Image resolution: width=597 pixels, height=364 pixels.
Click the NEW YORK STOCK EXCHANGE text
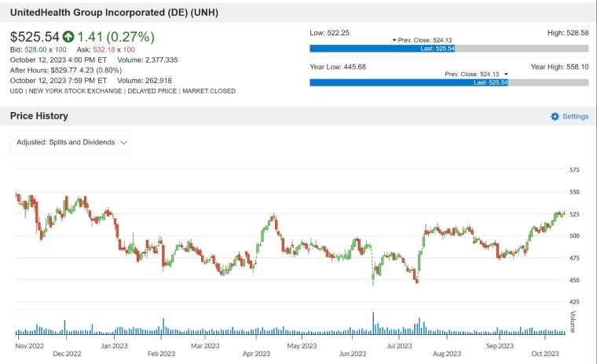(x=75, y=91)
